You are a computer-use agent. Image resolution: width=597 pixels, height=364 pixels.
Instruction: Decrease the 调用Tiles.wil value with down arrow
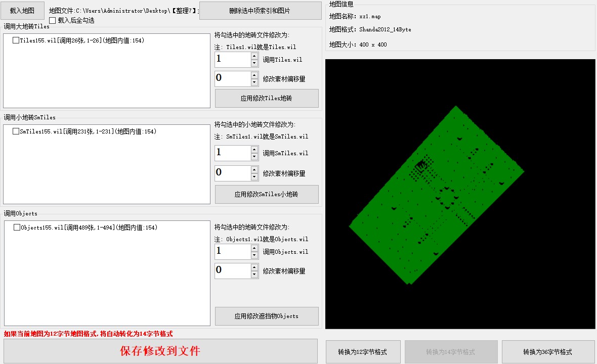(254, 63)
